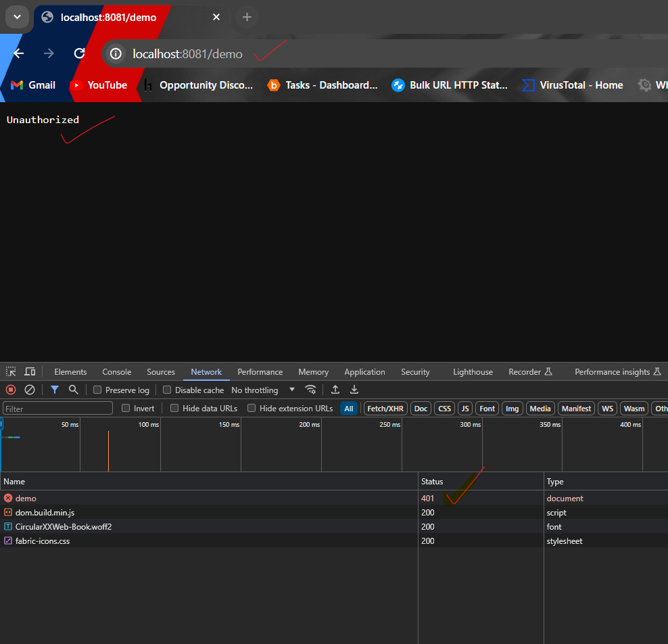Select the CircularXXWeb-Book.woff2 request
This screenshot has width=668, height=644.
click(334, 526)
